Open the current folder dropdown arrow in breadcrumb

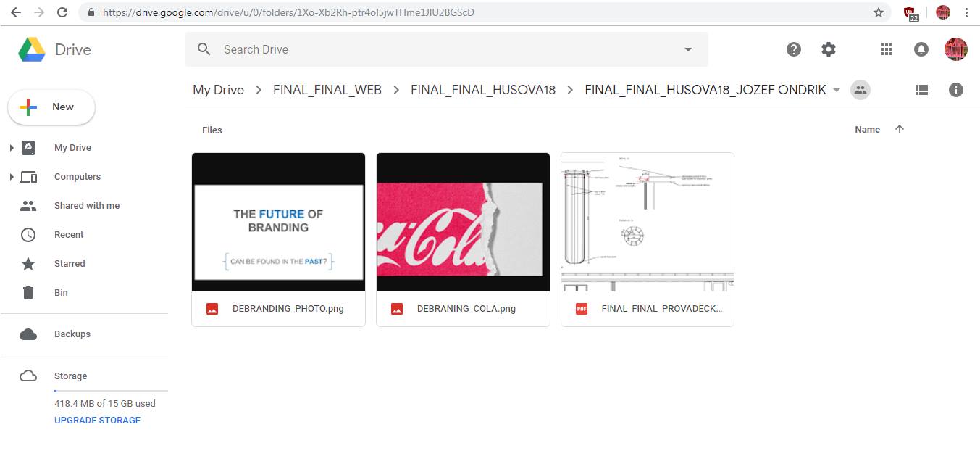[837, 90]
